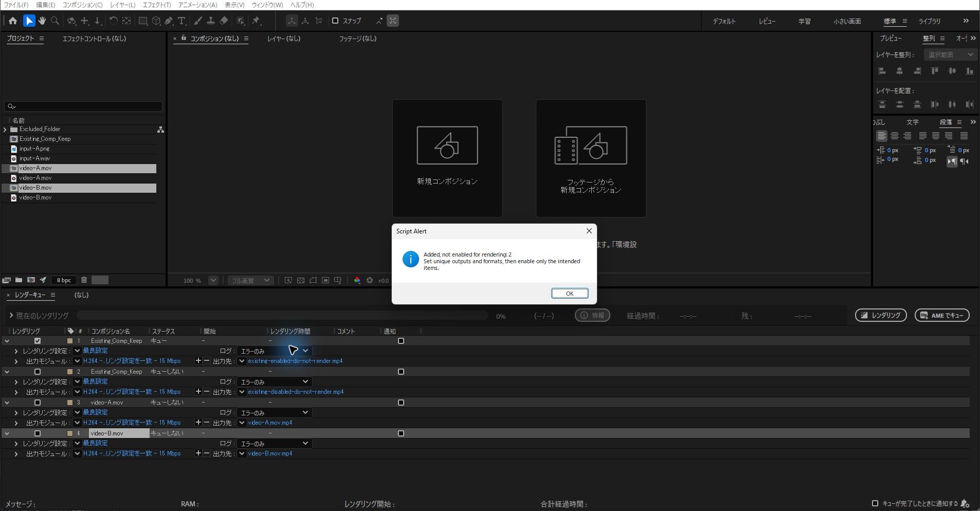Open ログ dropdown for video-B.mov queue item
The image size is (980, 511).
[274, 444]
